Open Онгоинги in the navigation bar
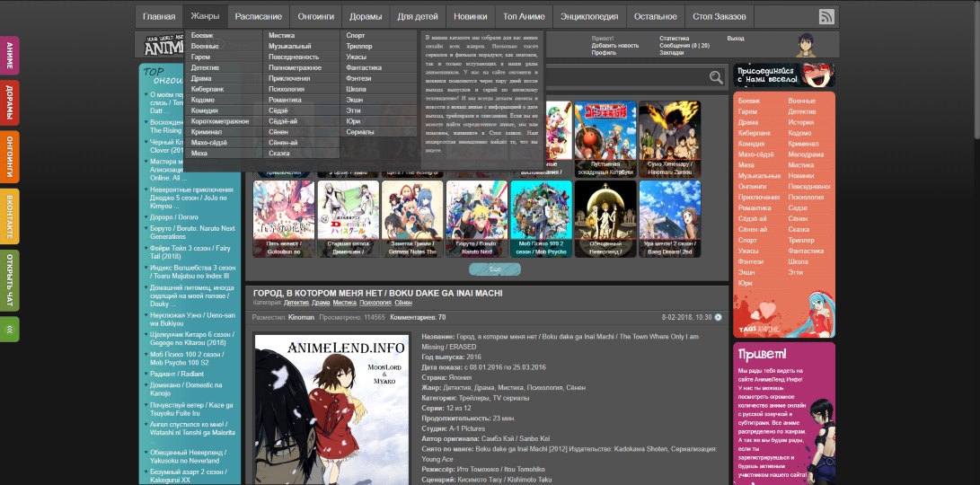980x485 pixels. pyautogui.click(x=315, y=17)
